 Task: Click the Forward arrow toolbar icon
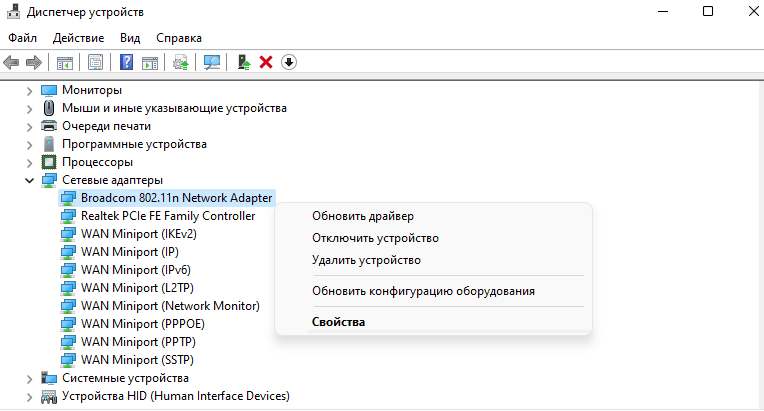34,62
